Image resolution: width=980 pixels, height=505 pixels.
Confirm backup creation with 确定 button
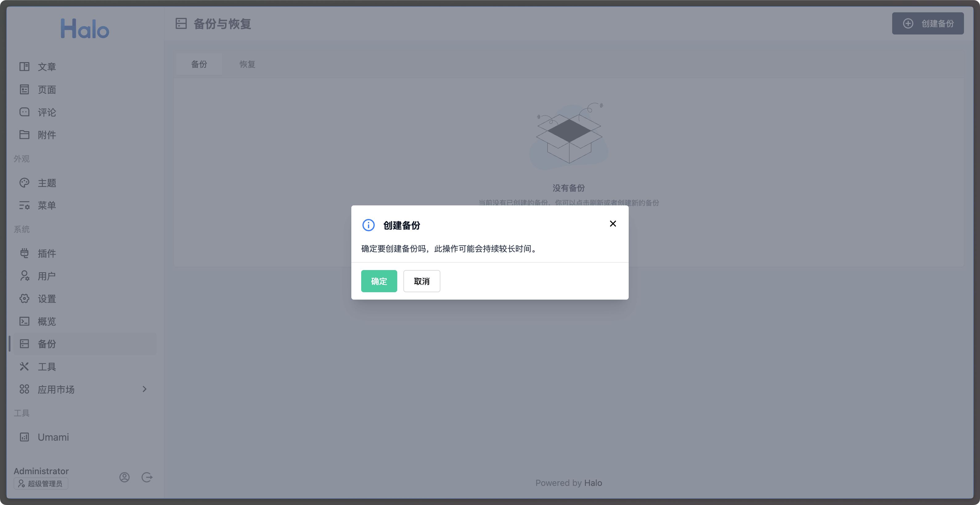click(378, 281)
